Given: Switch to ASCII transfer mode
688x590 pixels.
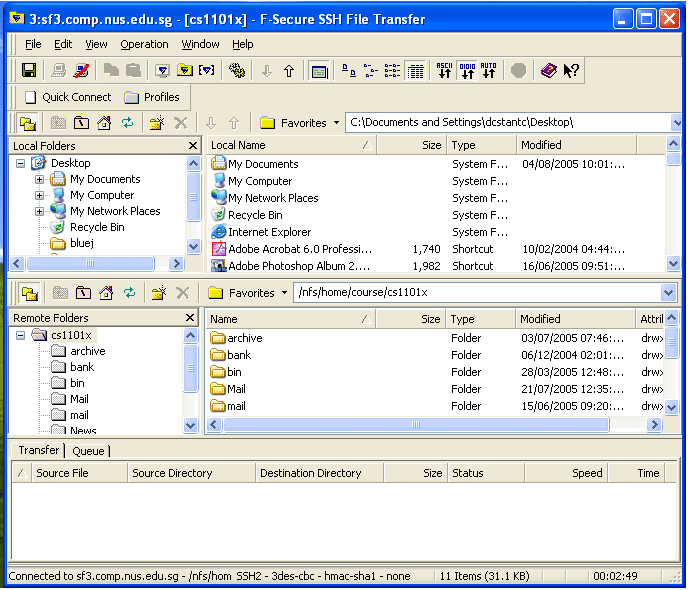Looking at the screenshot, I should click(444, 71).
